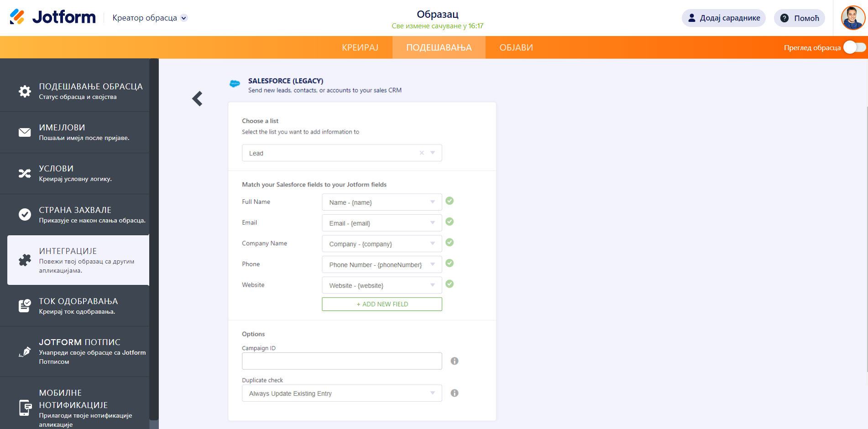Toggle the Преглед обрасца switch

coord(854,47)
